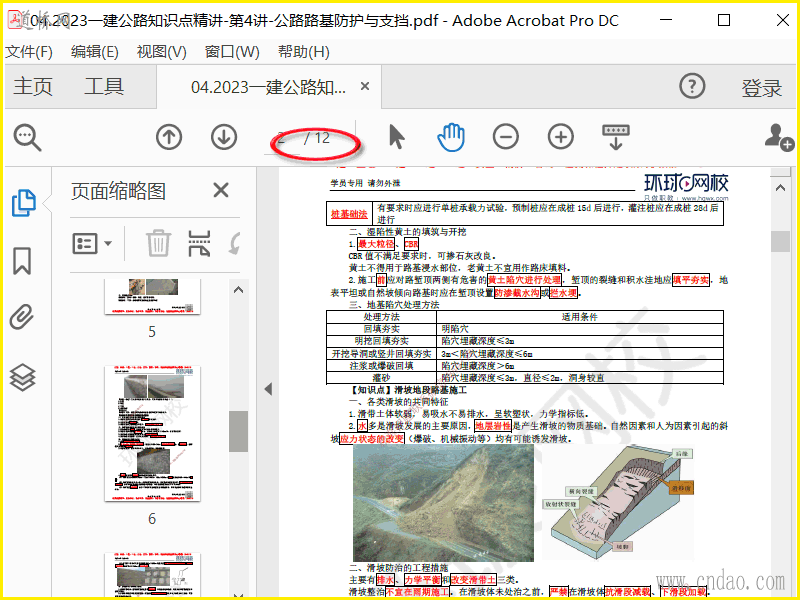Click the document vertical scrollbar handle

click(780, 241)
